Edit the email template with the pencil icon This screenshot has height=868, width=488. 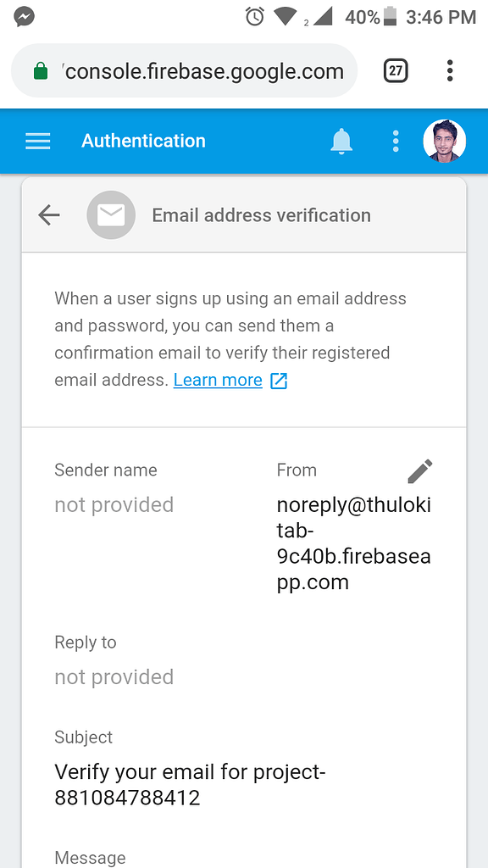tap(421, 470)
